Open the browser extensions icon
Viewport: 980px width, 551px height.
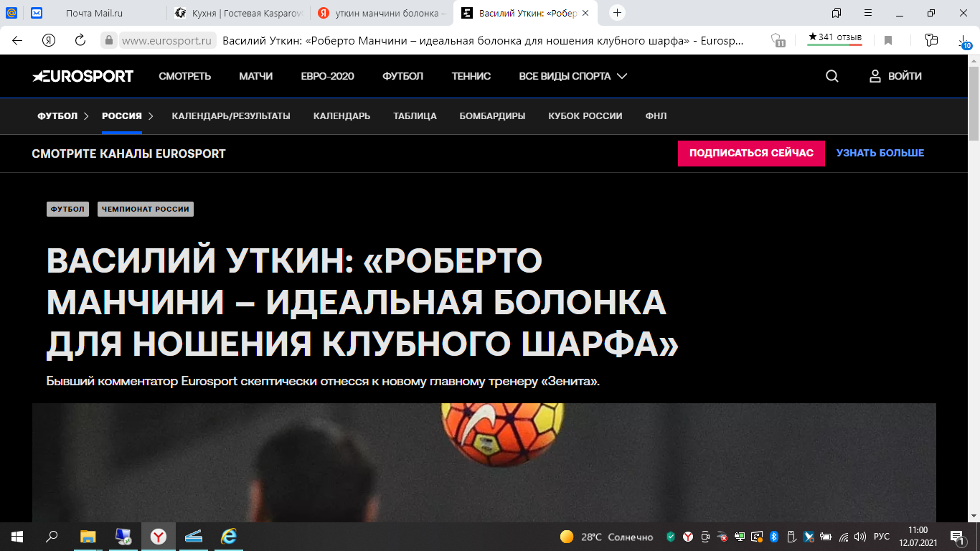point(931,40)
